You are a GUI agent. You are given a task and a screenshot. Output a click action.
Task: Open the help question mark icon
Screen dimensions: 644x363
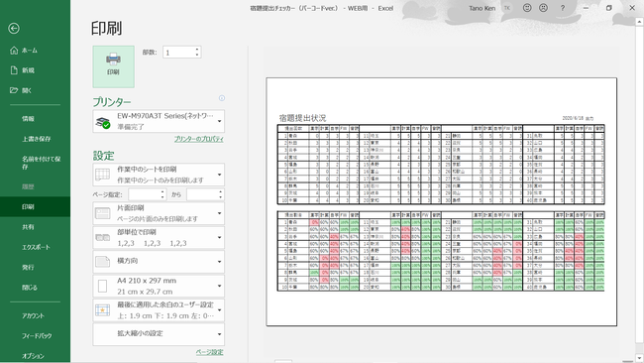pos(563,8)
